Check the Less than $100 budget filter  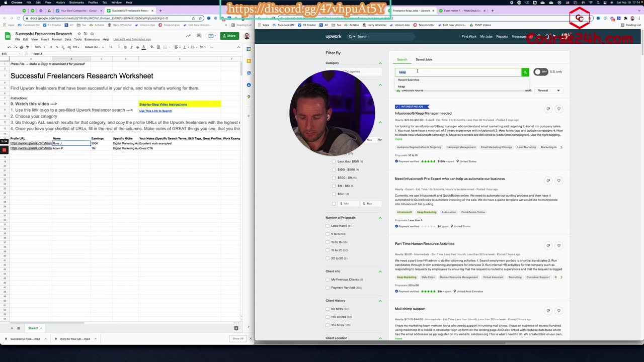(x=334, y=161)
